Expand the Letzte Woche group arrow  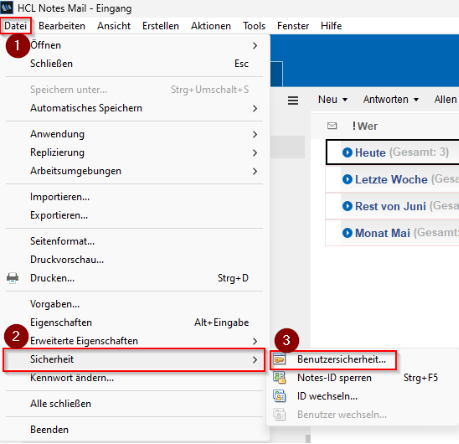pyautogui.click(x=347, y=179)
